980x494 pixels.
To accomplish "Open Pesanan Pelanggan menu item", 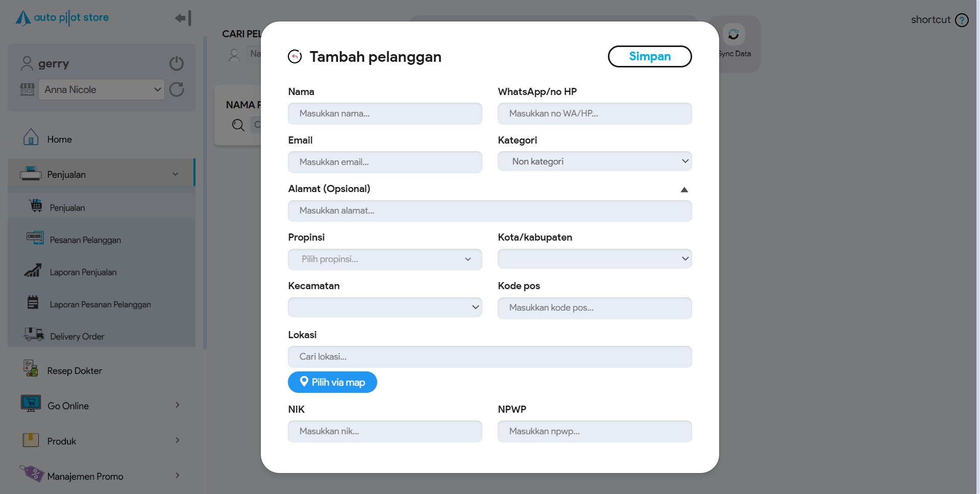I will tap(85, 240).
